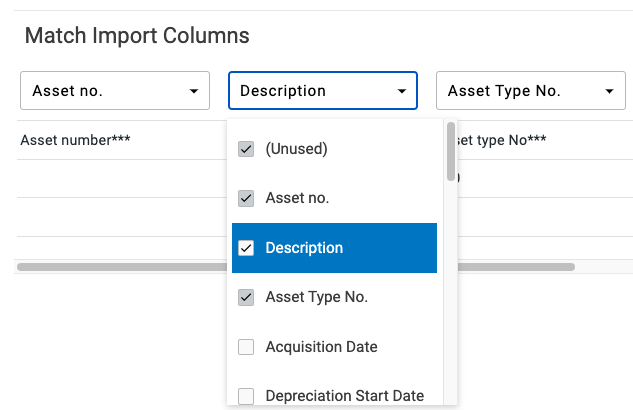Uncheck the Asset Type No. checkbox
The height and width of the screenshot is (410, 633).
coord(246,297)
